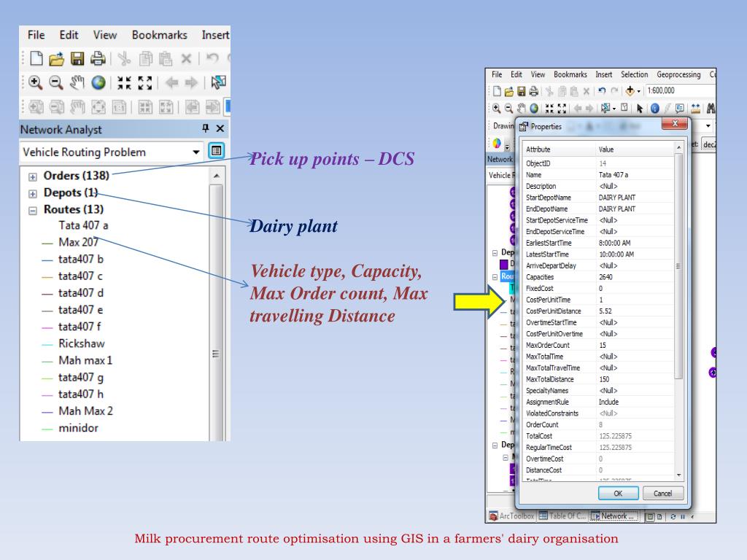Expand the Depots (1) node

click(32, 194)
